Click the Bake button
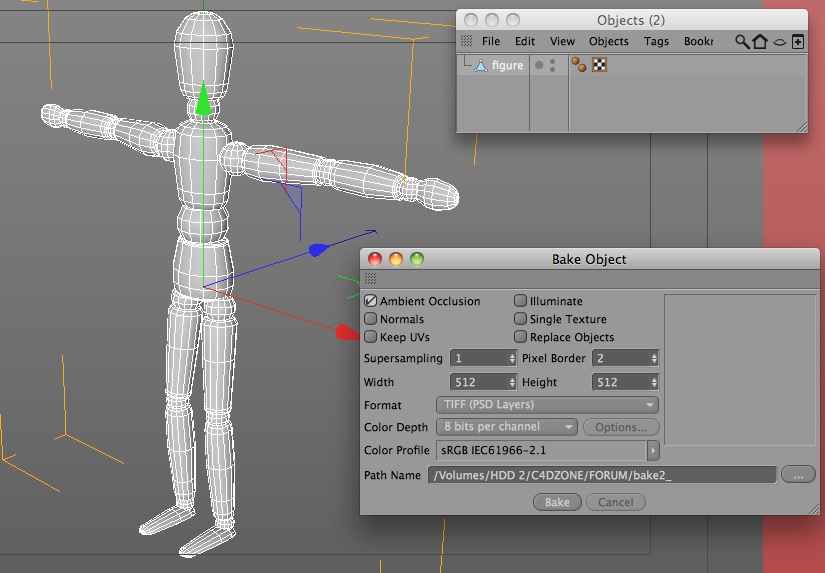Screen dimensions: 825x573 point(557,502)
